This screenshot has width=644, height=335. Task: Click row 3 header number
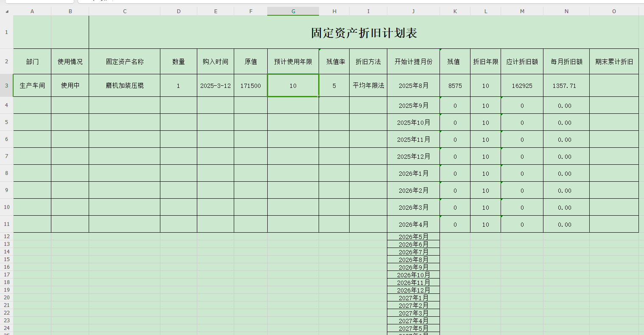7,85
